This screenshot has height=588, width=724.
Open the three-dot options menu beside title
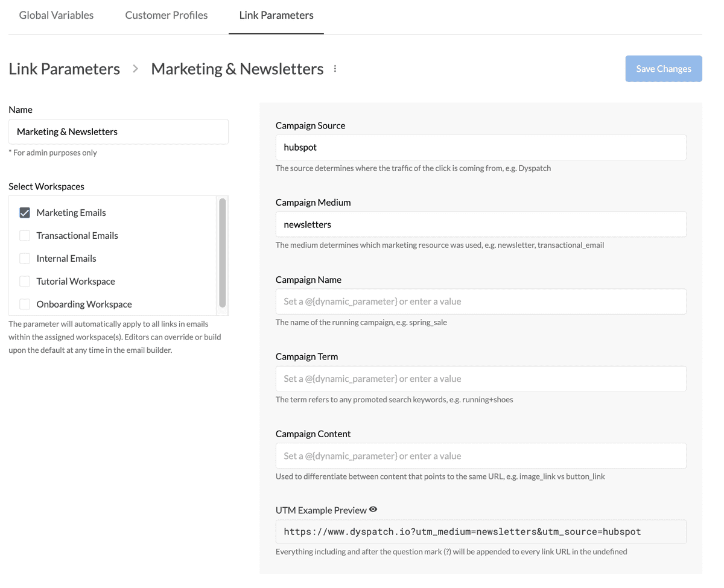[335, 69]
